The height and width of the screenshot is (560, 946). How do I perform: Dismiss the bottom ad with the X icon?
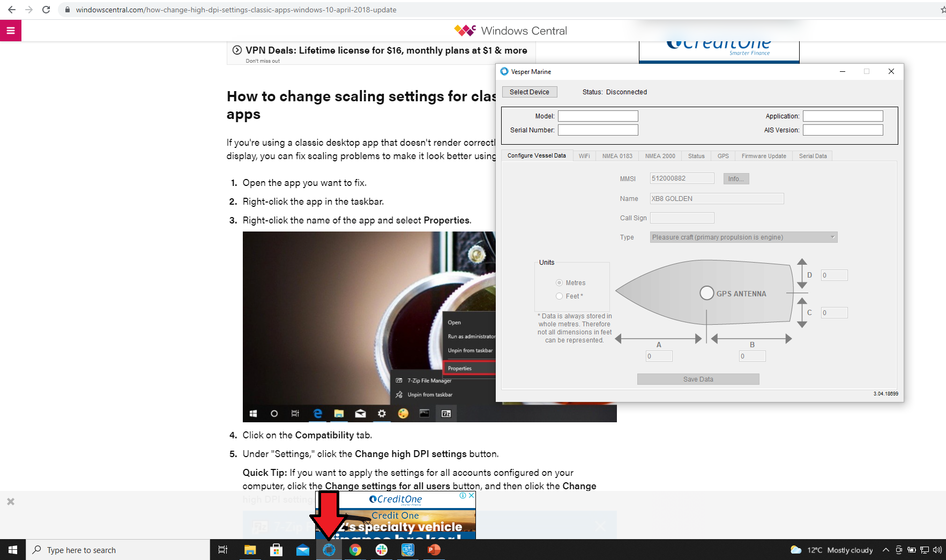[x=11, y=502]
